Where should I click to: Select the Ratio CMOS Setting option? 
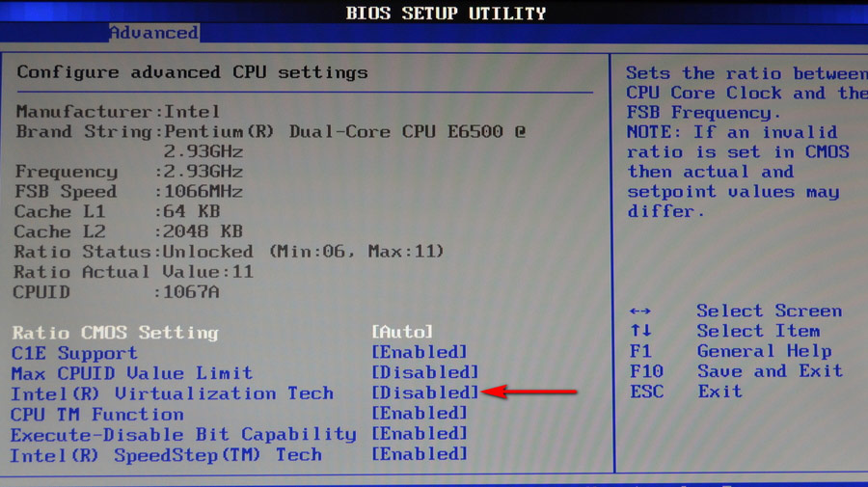coord(115,333)
